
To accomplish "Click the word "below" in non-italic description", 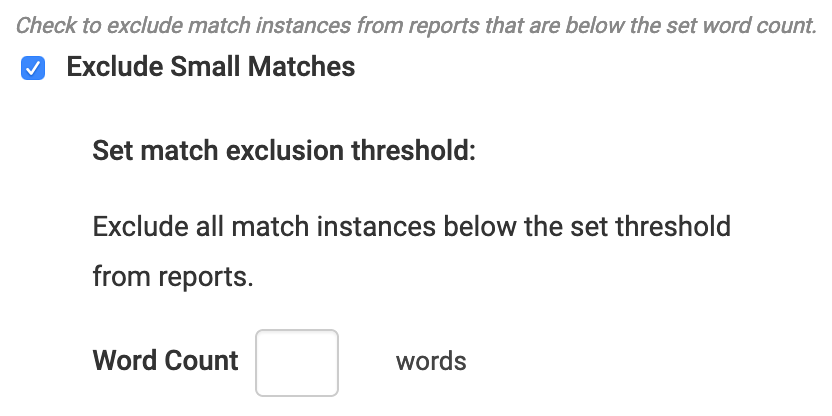I will pyautogui.click(x=484, y=226).
